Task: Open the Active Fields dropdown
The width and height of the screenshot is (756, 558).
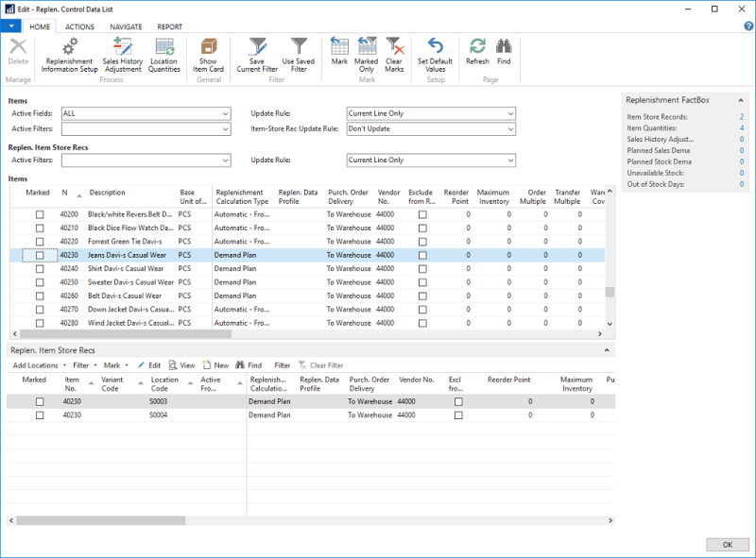Action: [x=225, y=114]
